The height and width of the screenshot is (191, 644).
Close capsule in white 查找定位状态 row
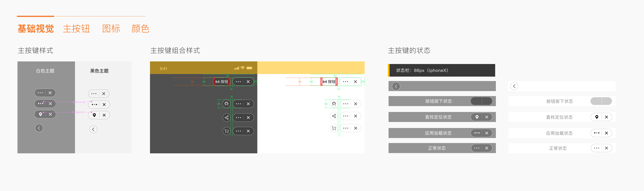point(606,117)
